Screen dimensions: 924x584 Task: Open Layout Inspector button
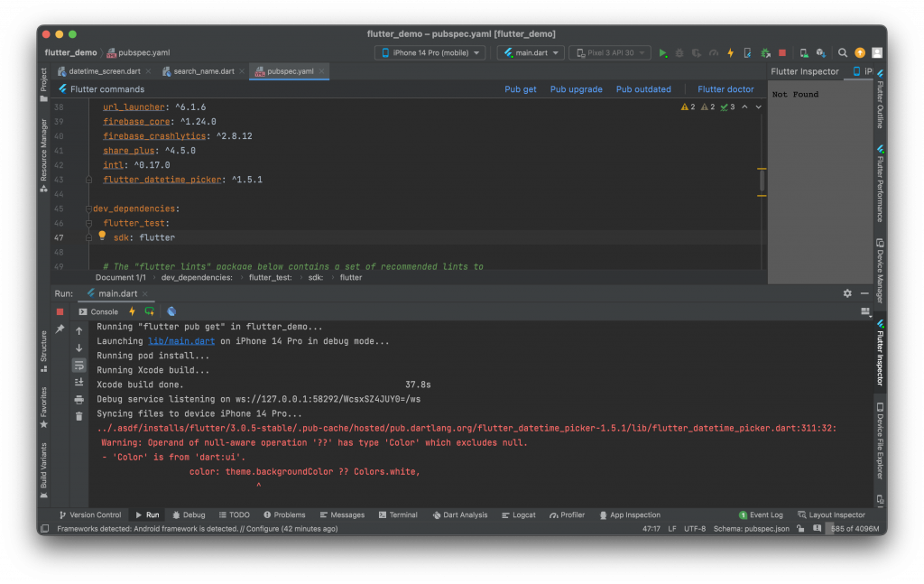831,515
